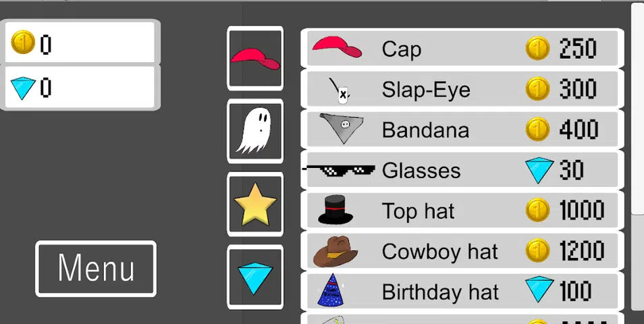The image size is (644, 324).
Task: Buy the Cap for 250 coins
Action: click(462, 49)
